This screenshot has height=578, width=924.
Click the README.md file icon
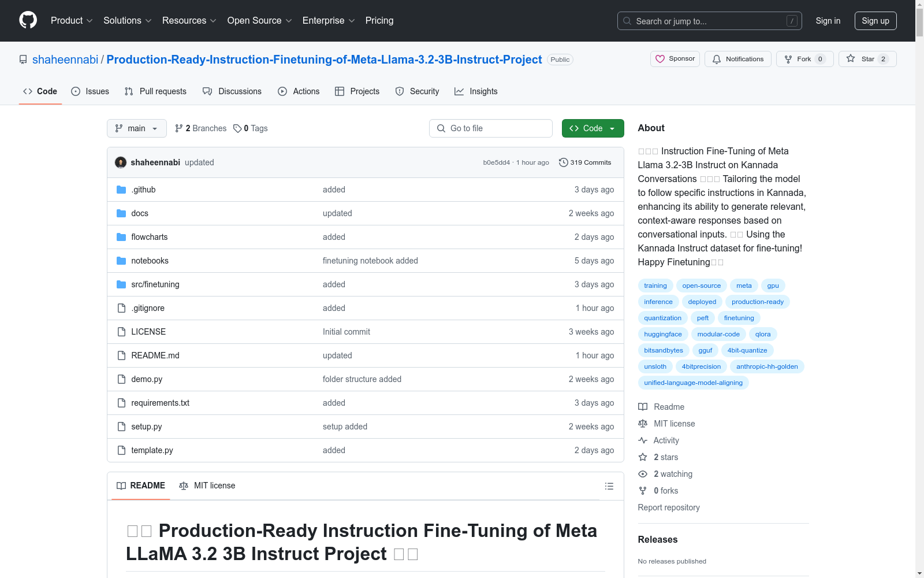coord(121,355)
